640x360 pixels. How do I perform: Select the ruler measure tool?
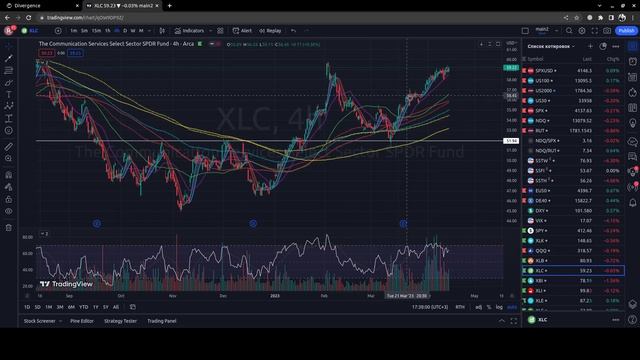click(9, 147)
